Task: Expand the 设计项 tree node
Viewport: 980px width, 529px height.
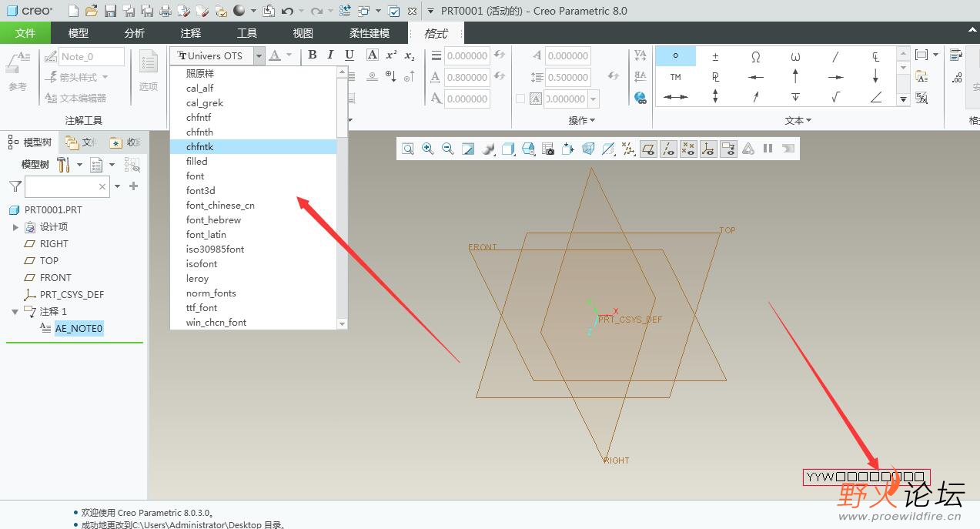Action: [15, 227]
